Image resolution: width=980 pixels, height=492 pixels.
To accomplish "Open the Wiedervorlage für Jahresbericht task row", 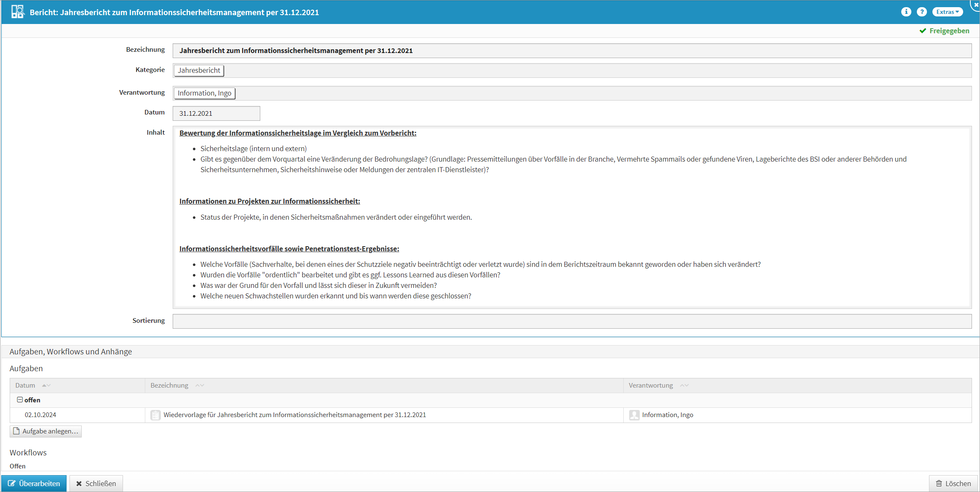I will [294, 415].
